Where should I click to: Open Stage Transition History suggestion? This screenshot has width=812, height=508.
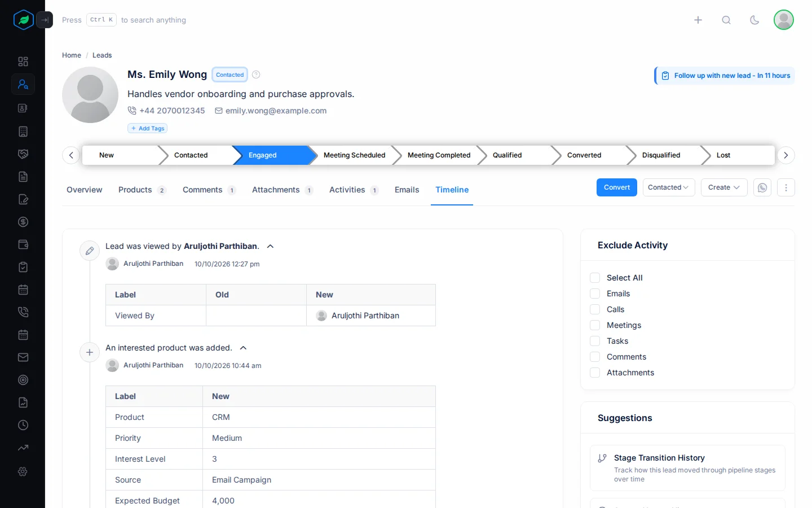click(x=687, y=468)
